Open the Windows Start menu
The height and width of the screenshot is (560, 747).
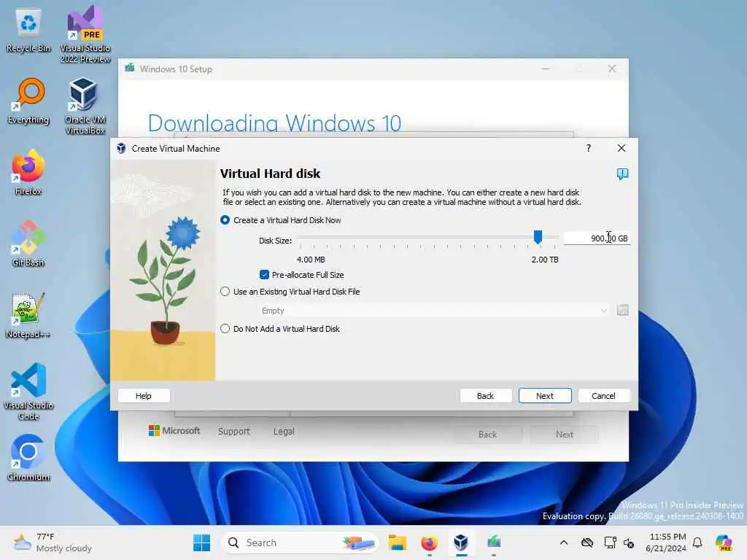(x=201, y=542)
